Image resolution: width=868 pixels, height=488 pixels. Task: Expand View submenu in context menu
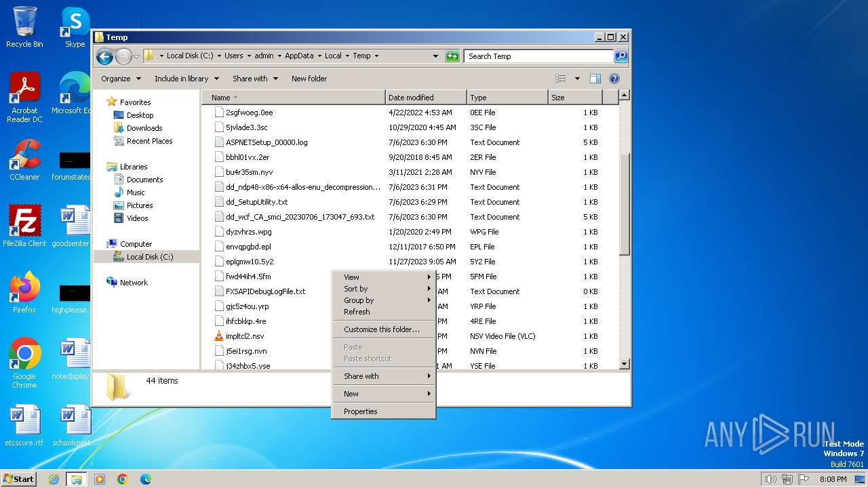click(383, 277)
